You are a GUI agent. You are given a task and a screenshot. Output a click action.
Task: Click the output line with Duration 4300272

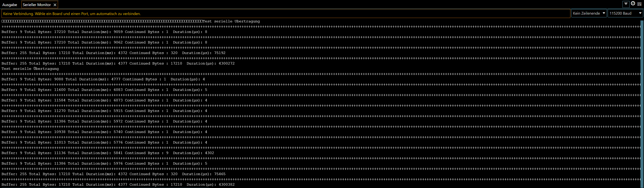pos(118,63)
